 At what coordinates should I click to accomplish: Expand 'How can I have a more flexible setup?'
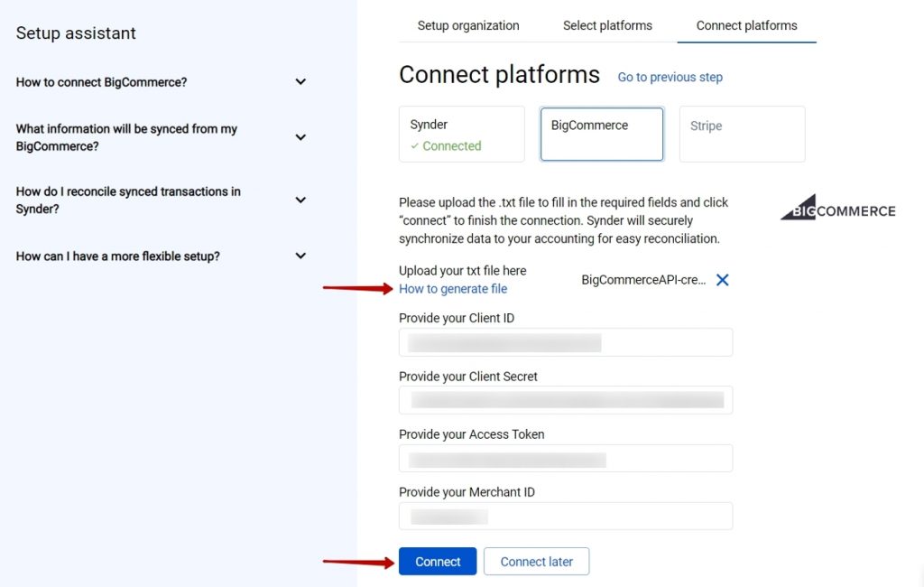(x=162, y=256)
